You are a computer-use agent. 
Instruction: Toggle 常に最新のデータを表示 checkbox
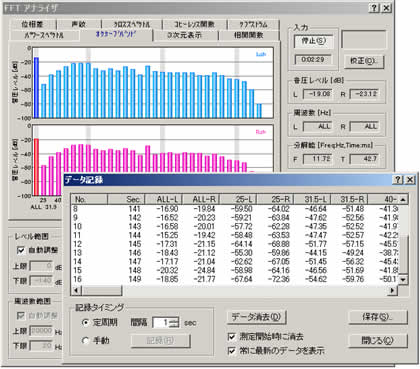tap(231, 351)
